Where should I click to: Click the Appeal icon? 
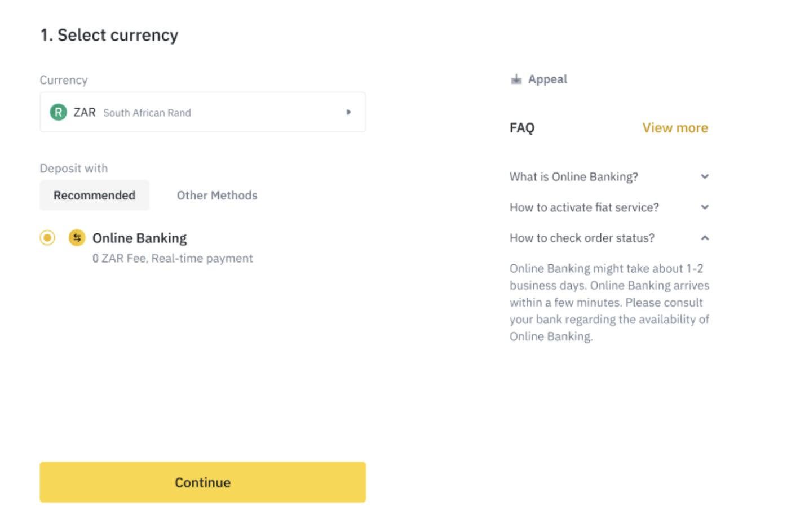click(516, 79)
